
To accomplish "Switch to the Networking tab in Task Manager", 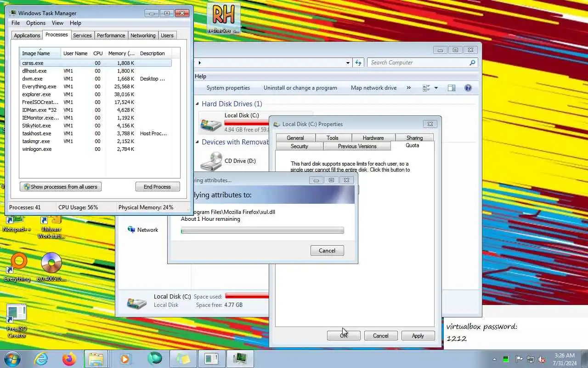I will pos(143,35).
